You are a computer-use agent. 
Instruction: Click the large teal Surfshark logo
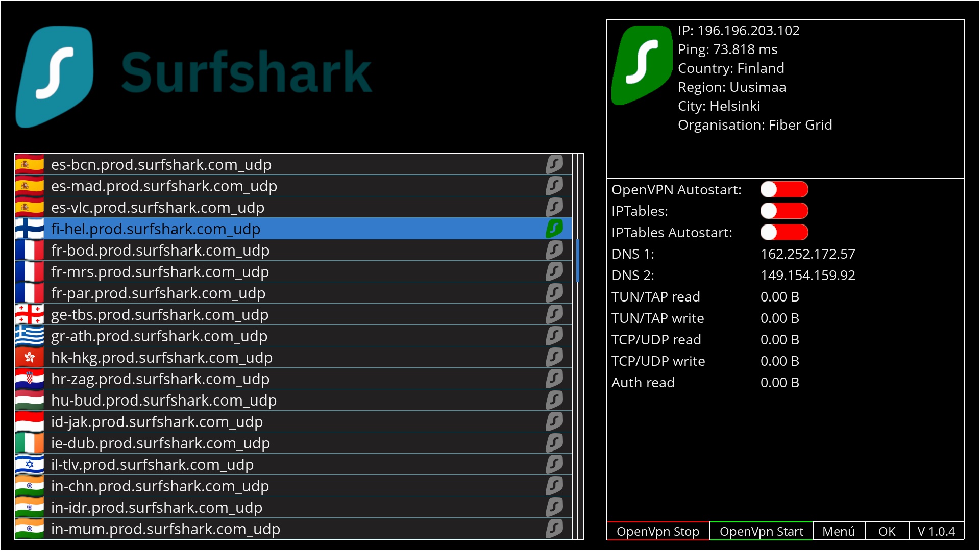click(55, 77)
